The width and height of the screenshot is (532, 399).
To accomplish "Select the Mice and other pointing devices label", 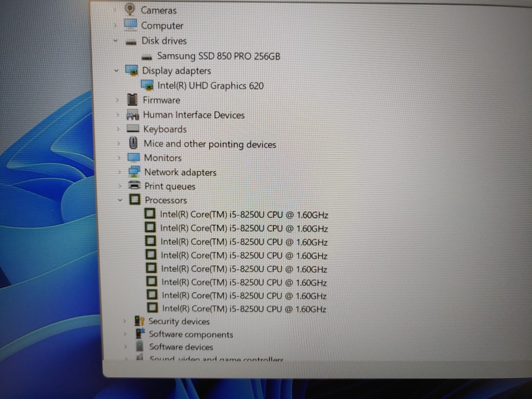I will click(210, 144).
